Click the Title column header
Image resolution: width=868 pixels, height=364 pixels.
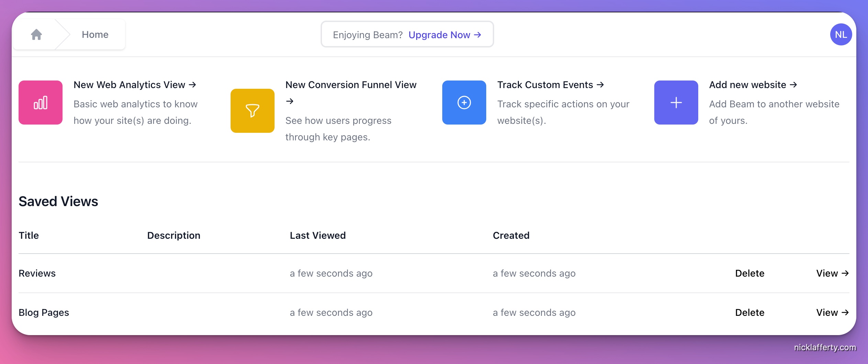click(28, 235)
